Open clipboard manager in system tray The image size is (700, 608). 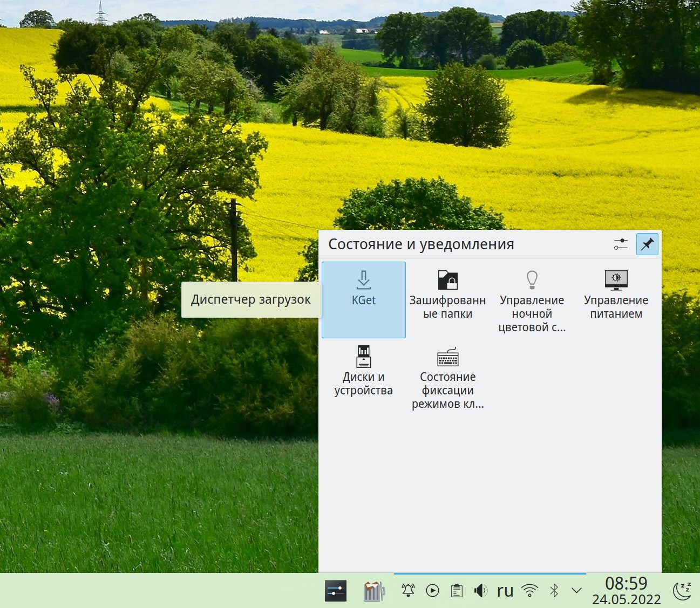point(457,591)
